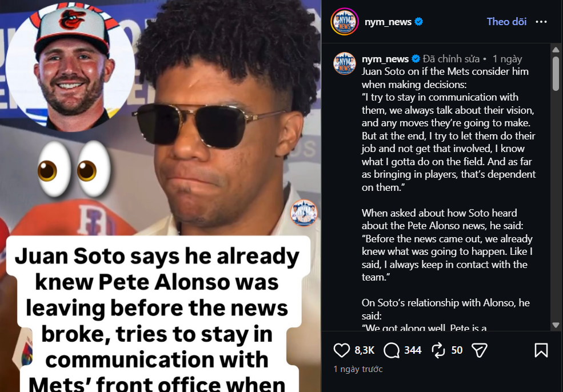Open the nym_news username in the caption
563x392 pixels.
385,59
